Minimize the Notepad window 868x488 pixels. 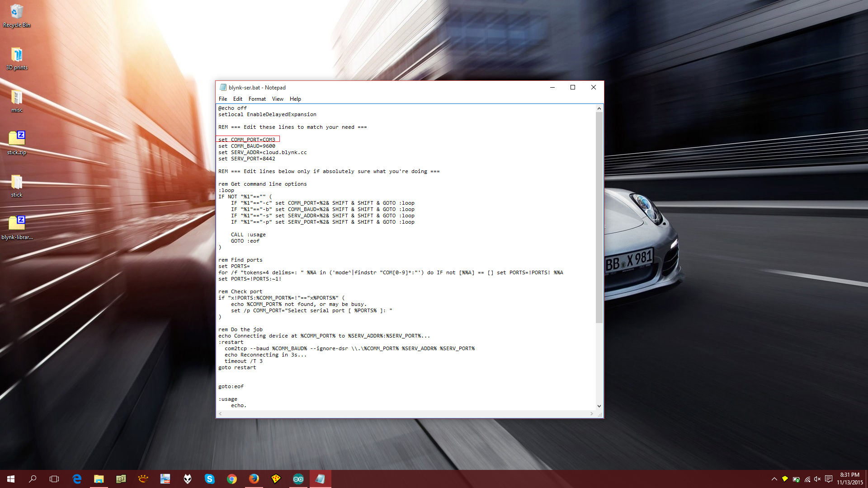(x=552, y=87)
